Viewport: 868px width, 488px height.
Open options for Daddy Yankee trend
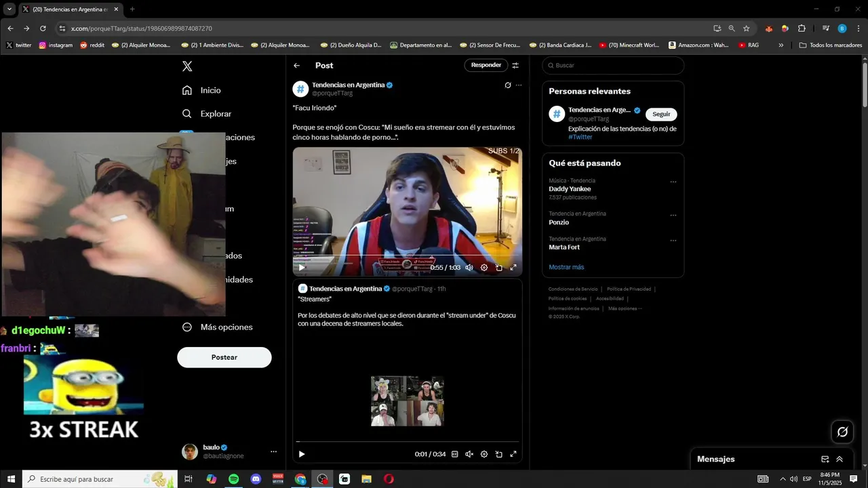[x=673, y=182]
